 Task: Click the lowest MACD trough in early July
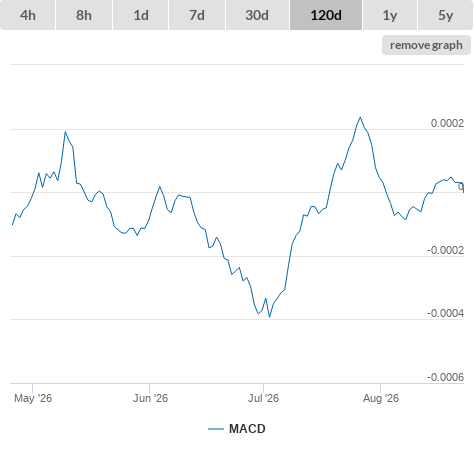click(x=269, y=317)
